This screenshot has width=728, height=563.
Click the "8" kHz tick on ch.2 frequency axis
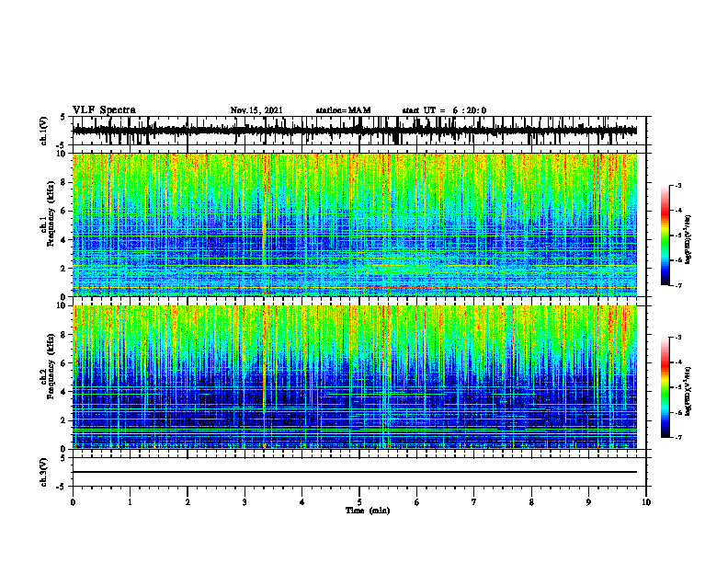[64, 335]
